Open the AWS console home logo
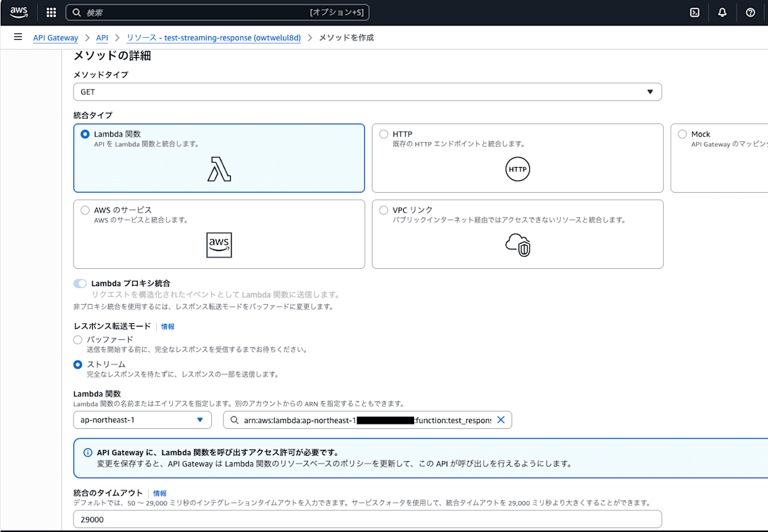This screenshot has width=768, height=532. (19, 12)
